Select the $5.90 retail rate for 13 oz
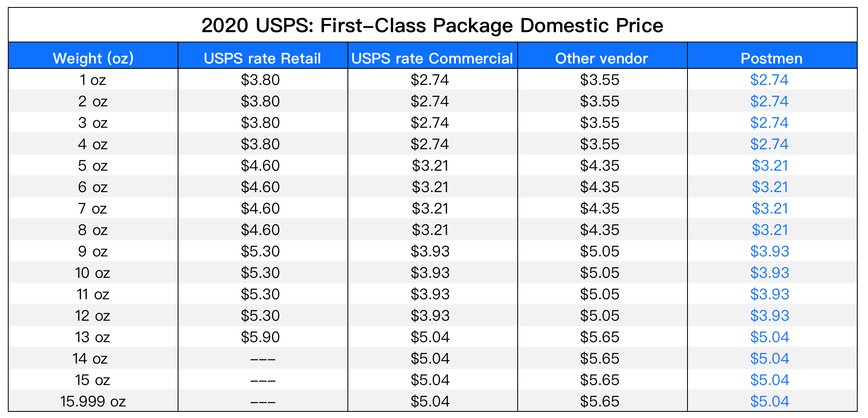This screenshot has height=418, width=868. tap(260, 337)
